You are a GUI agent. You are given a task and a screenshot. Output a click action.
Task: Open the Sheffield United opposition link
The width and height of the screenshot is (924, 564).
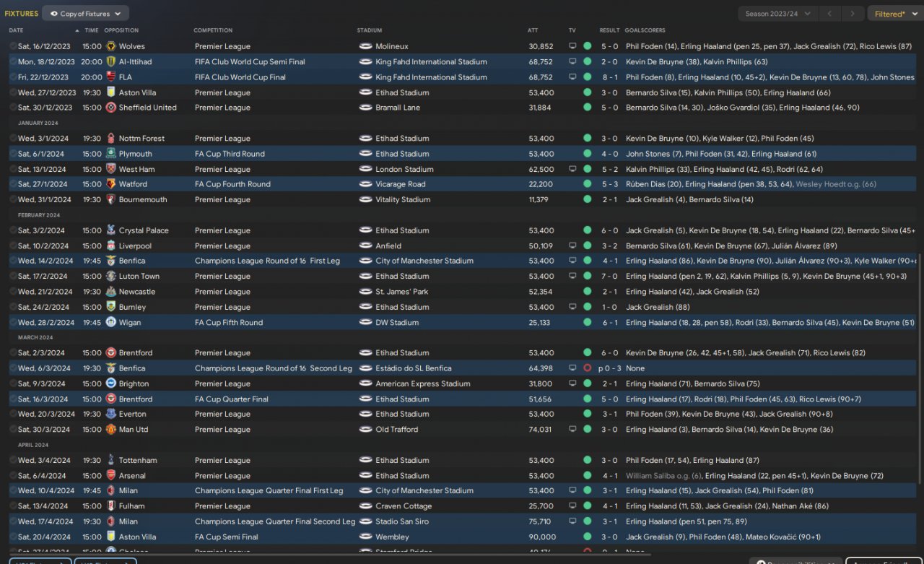point(147,108)
